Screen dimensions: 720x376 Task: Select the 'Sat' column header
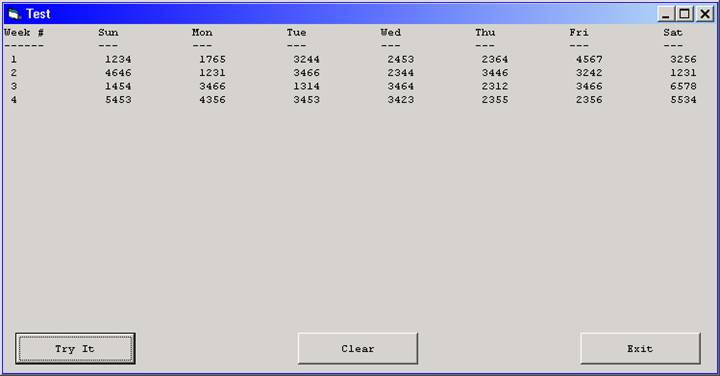coord(673,33)
